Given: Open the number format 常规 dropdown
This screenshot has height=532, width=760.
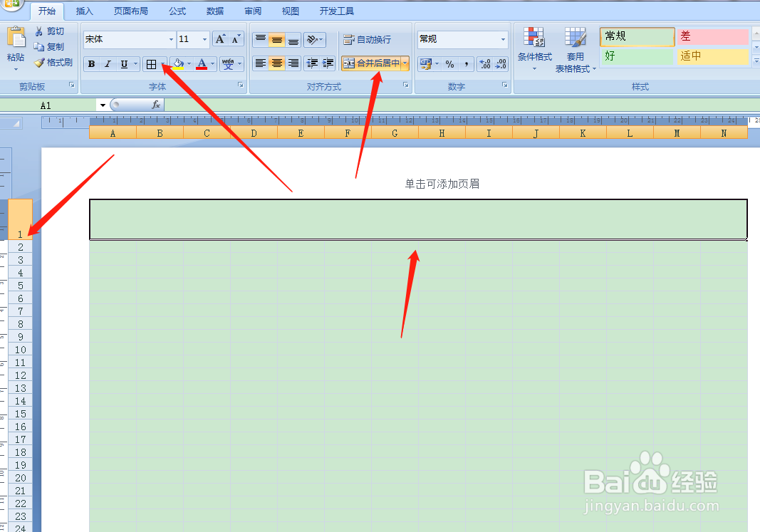Looking at the screenshot, I should (x=503, y=39).
